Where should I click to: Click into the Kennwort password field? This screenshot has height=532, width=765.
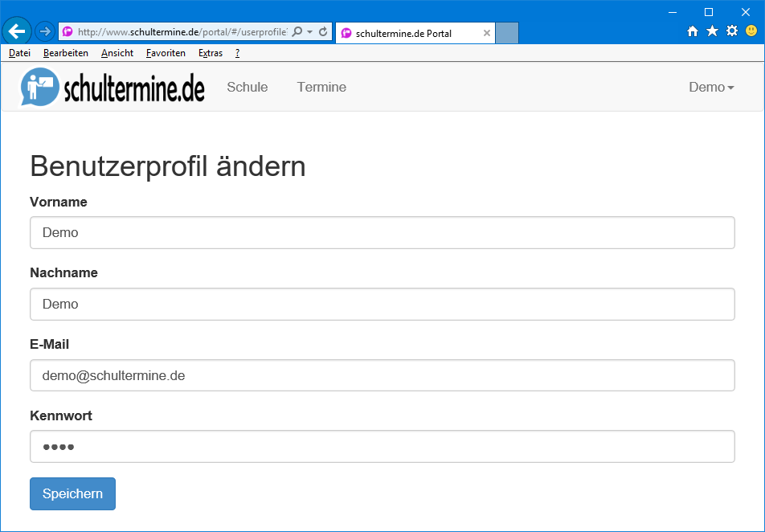point(382,447)
